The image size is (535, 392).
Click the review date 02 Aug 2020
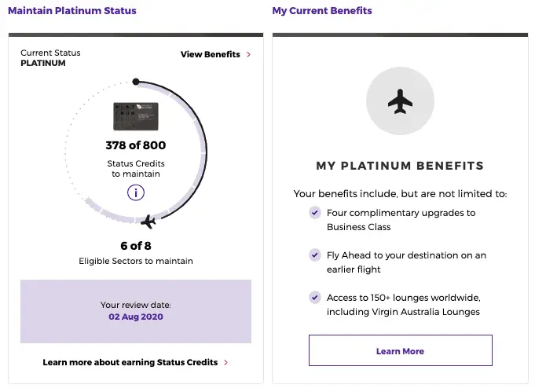click(x=136, y=317)
